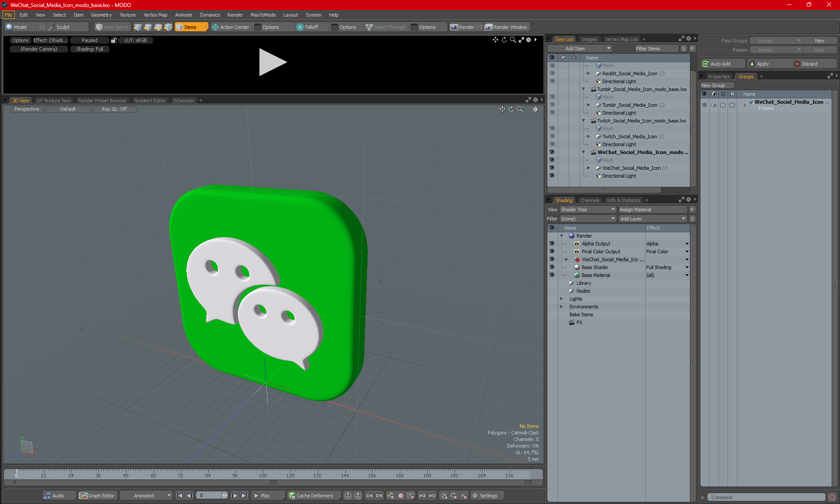Toggle Options checkbox after Action Center
This screenshot has width=840, height=504.
[x=258, y=27]
